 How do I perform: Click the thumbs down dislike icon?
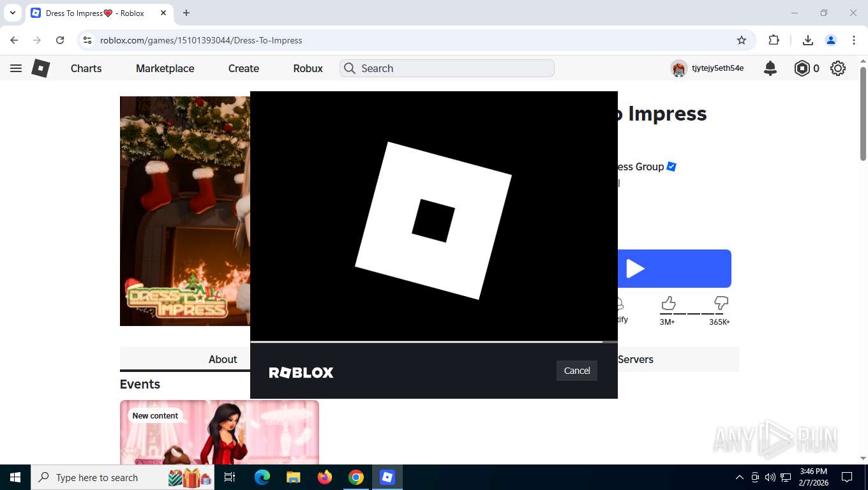coord(721,302)
